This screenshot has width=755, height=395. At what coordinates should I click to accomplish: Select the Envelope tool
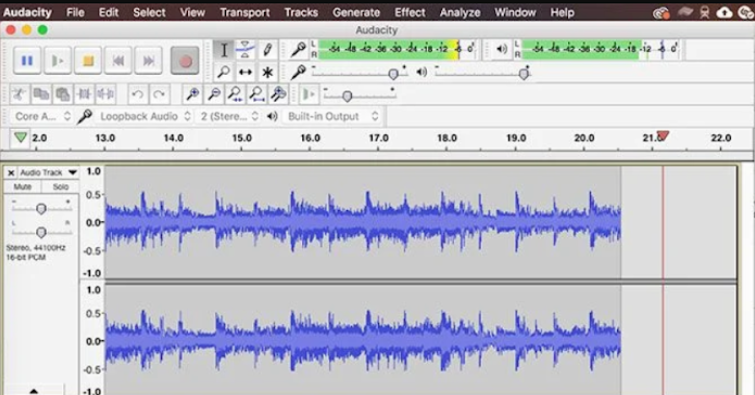245,50
